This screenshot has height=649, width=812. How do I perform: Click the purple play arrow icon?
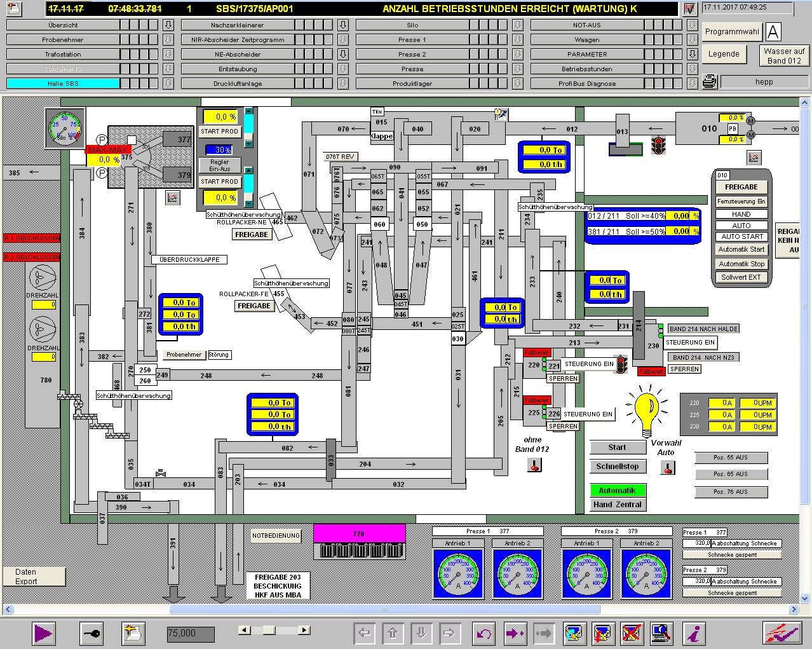[x=43, y=633]
